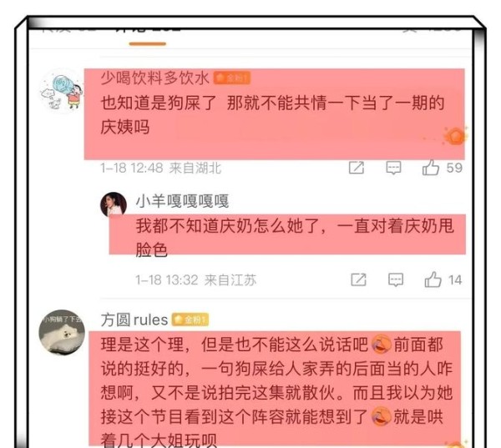Reply to 少喝饮料多饮水's comment
The width and height of the screenshot is (501, 448).
[x=393, y=168]
